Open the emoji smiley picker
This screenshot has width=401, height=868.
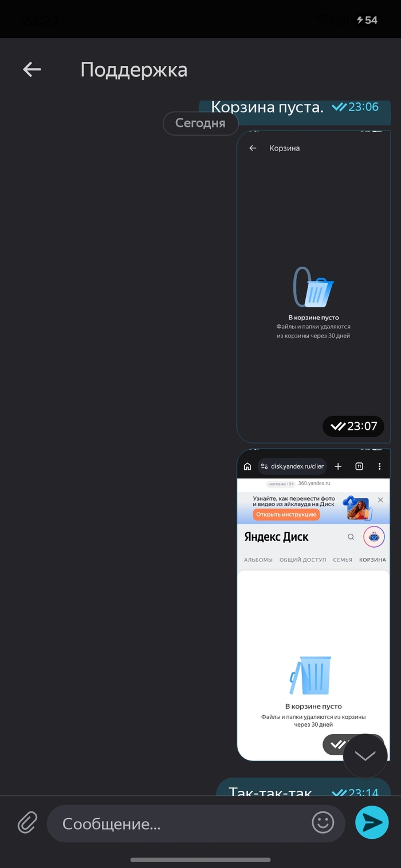pyautogui.click(x=323, y=823)
